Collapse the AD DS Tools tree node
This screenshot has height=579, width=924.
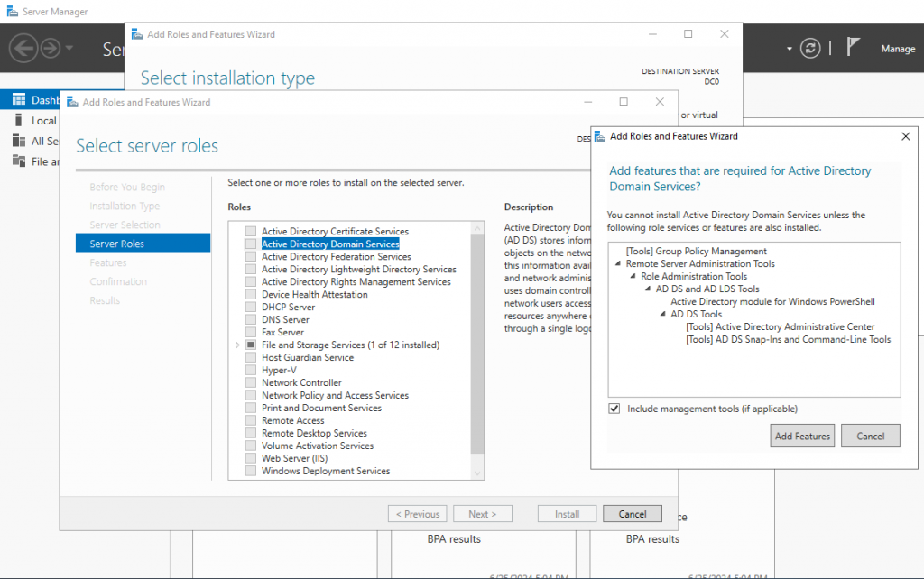[663, 315]
